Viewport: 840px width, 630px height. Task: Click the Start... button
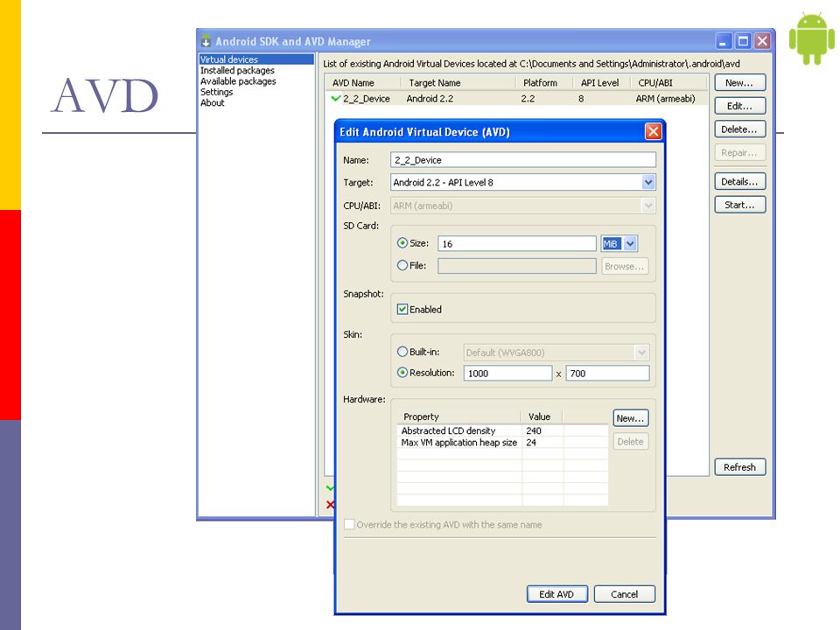[740, 205]
